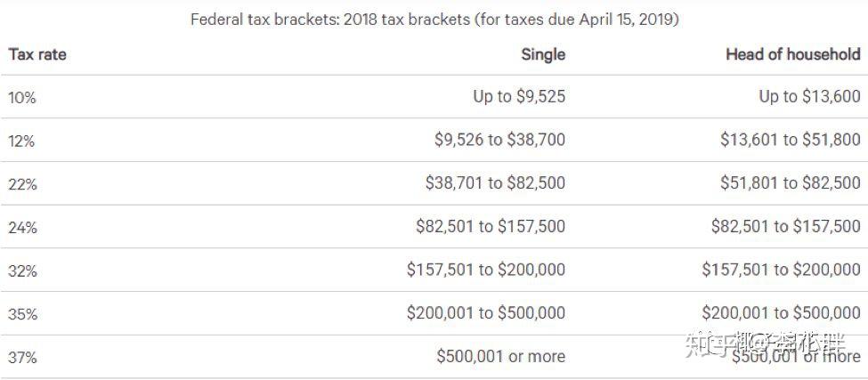Click the 12% tax rate cell
Screen dimensions: 868x380
[22, 141]
